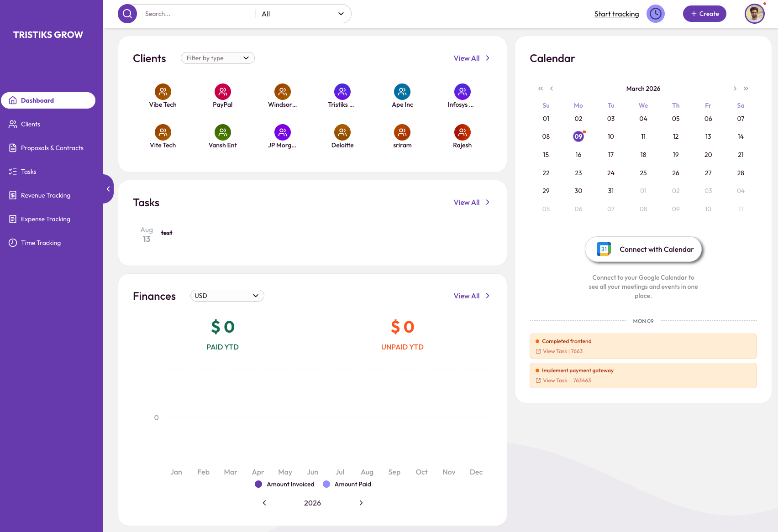Open Expense Tracking in the sidebar
This screenshot has height=532, width=778.
click(x=48, y=219)
